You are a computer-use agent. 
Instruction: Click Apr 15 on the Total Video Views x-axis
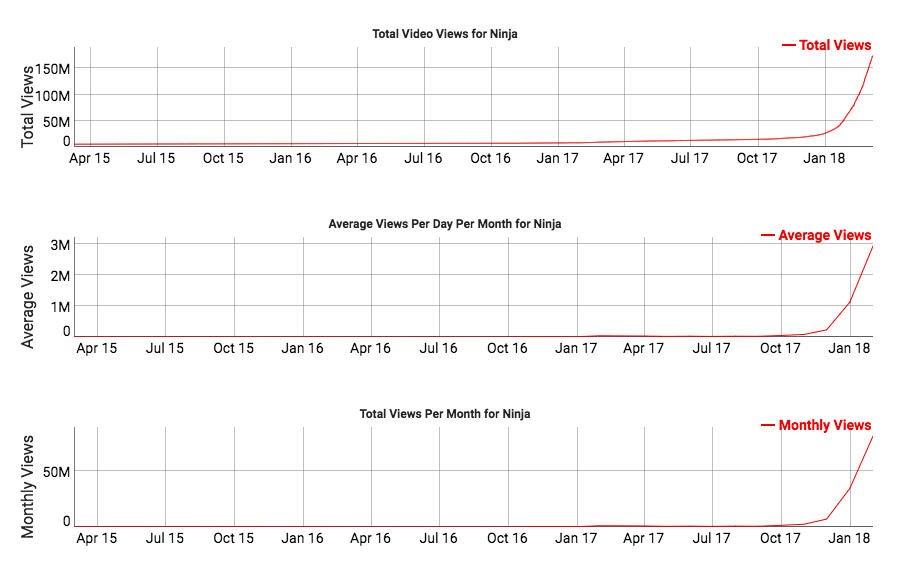pyautogui.click(x=90, y=158)
